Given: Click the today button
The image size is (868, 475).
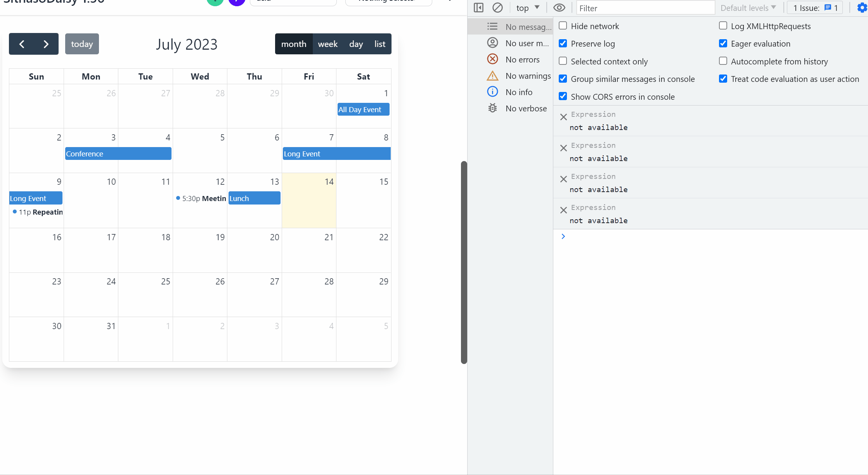Looking at the screenshot, I should (82, 44).
